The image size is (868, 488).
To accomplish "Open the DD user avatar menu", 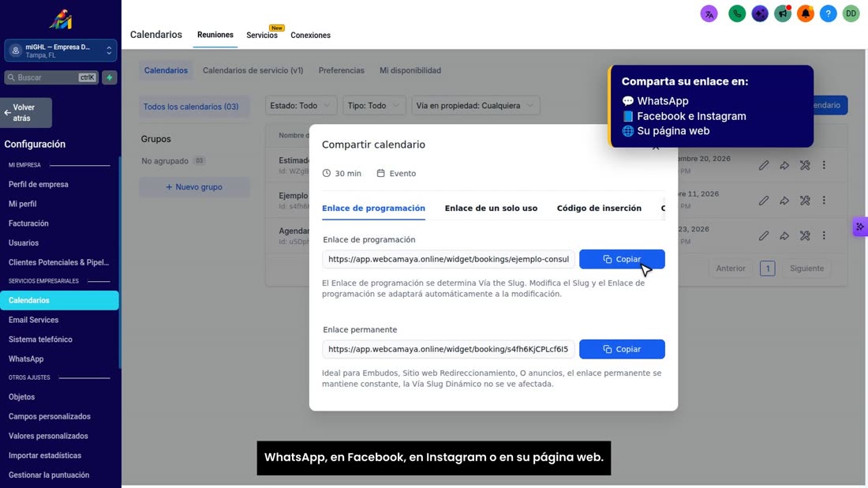I will 851,14.
